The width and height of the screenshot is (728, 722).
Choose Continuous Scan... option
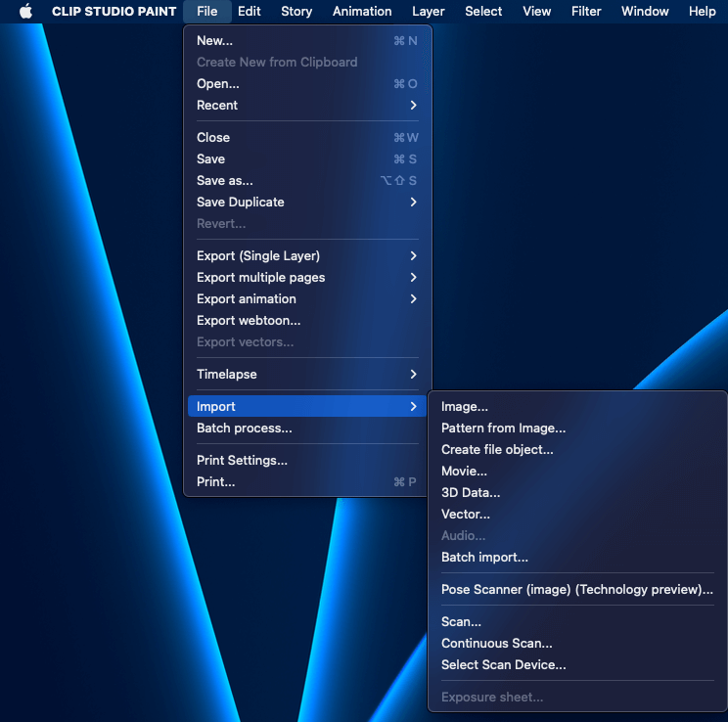click(577, 644)
